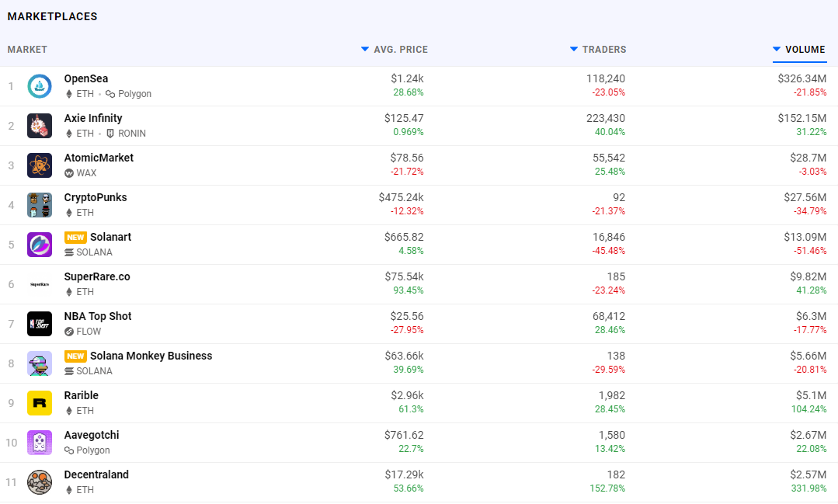Sort the table by TRADERS column
The height and width of the screenshot is (504, 838).
click(598, 49)
